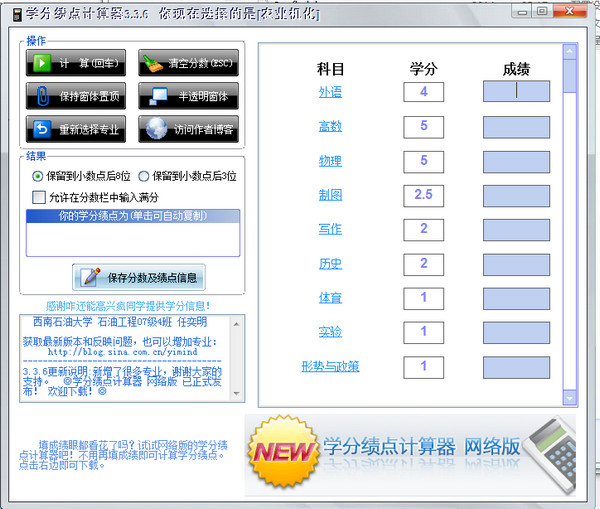Open the 体育 subject link

[x=330, y=298]
